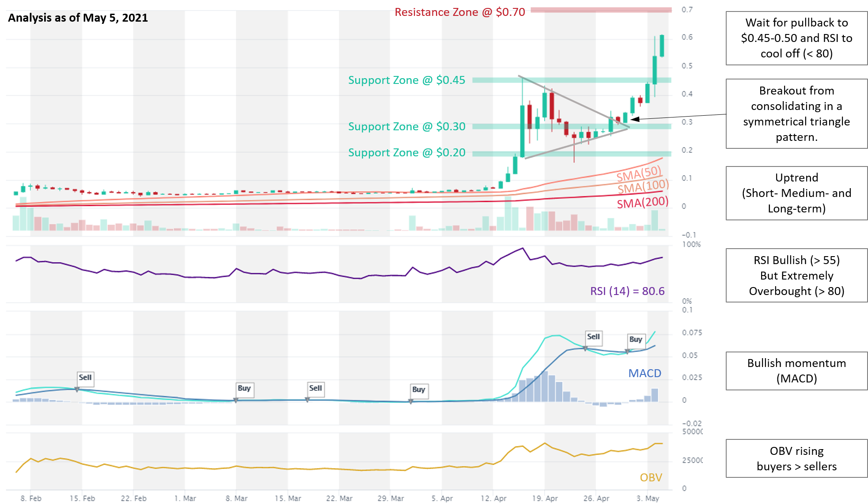
Task: Click the 100% RSI axis value
Action: 691,244
